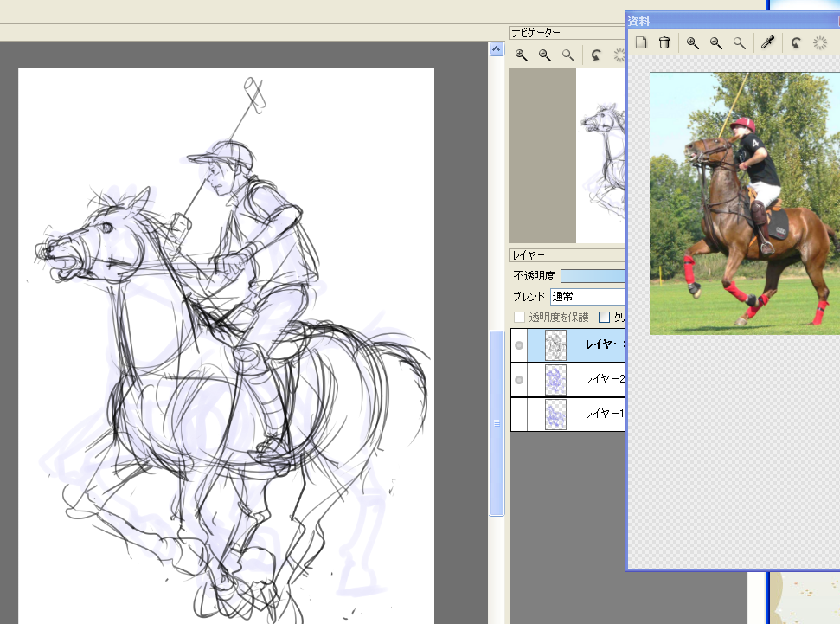Screen dimensions: 840x624
Task: Zoom in the reference image in 資料 window
Action: click(693, 43)
